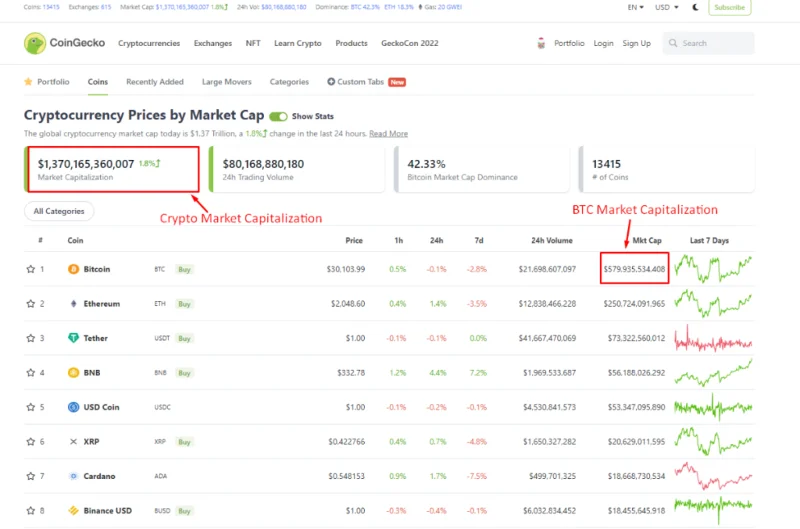Click the 20 GWEI gas link

(x=449, y=7)
